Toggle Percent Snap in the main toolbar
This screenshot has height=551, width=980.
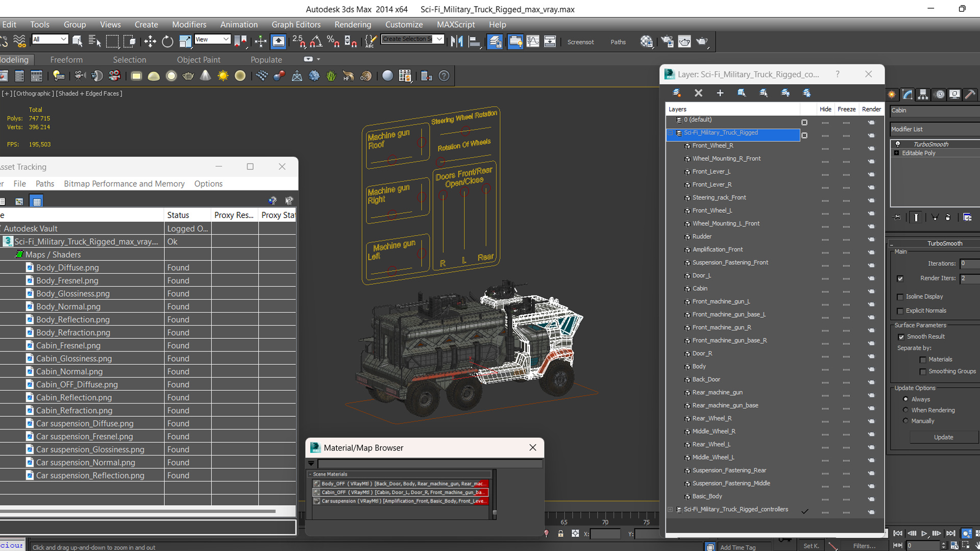[333, 41]
